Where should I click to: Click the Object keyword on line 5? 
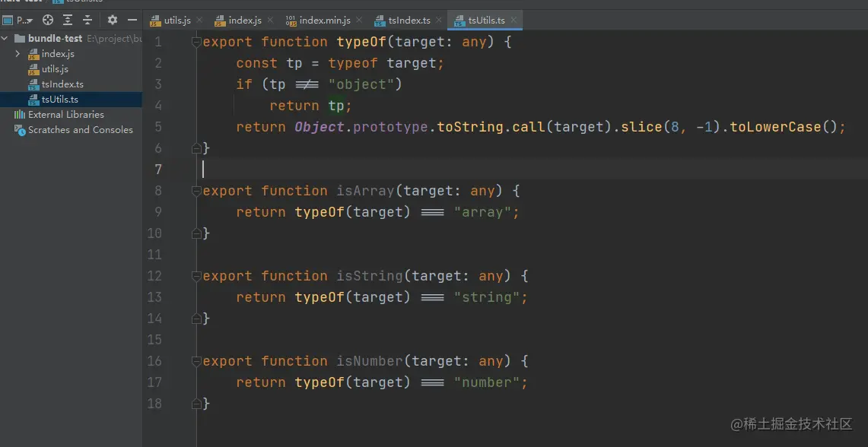320,127
